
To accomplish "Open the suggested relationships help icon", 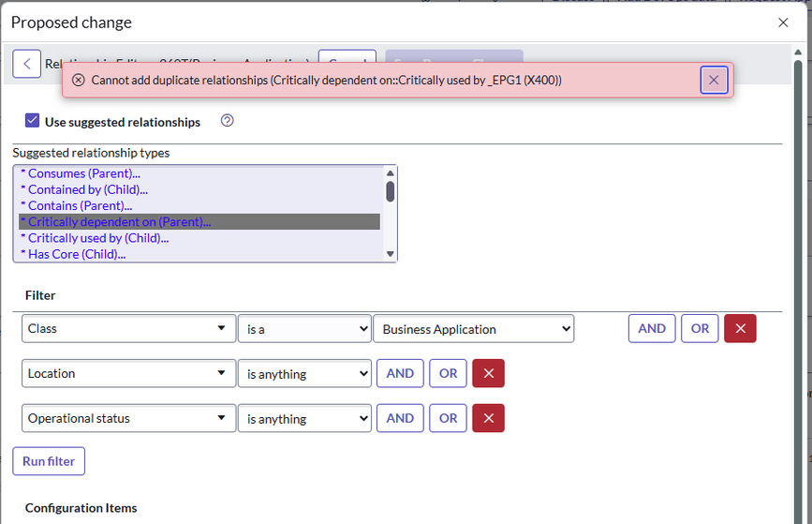I will point(227,121).
